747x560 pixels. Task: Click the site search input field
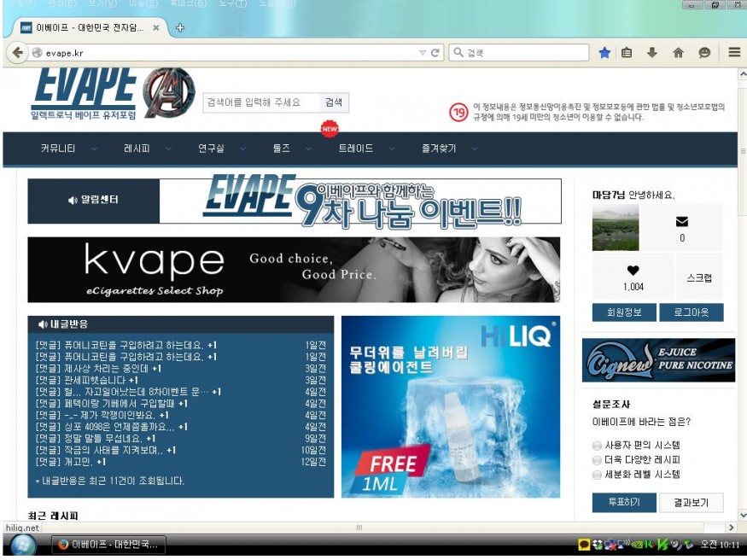tap(261, 102)
